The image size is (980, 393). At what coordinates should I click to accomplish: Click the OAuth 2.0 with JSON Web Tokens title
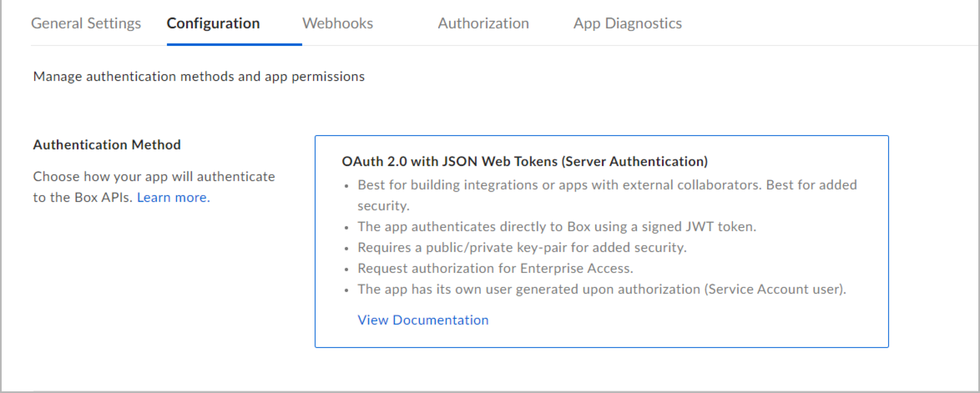524,161
